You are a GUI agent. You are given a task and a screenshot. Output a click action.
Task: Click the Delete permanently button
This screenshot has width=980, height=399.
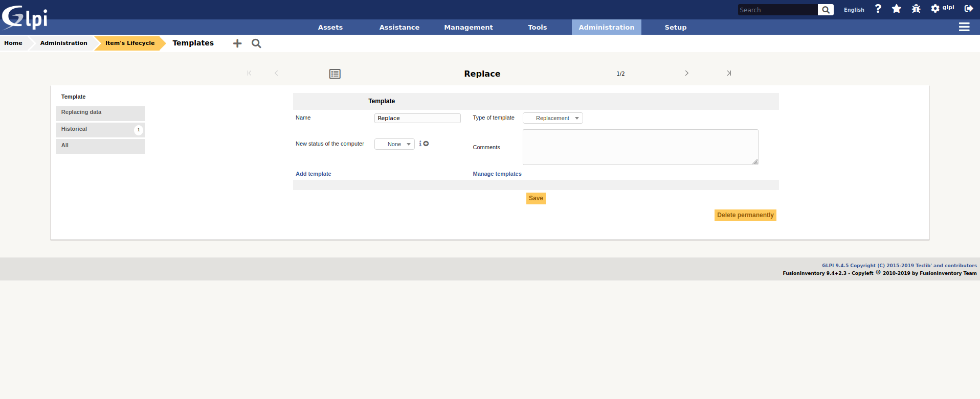coord(745,215)
